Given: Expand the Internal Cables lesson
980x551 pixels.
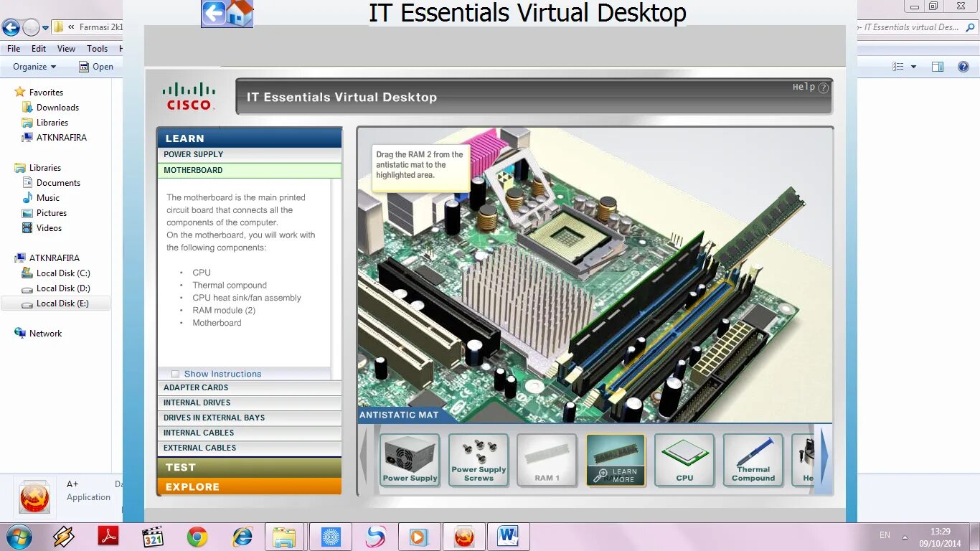Looking at the screenshot, I should tap(249, 433).
